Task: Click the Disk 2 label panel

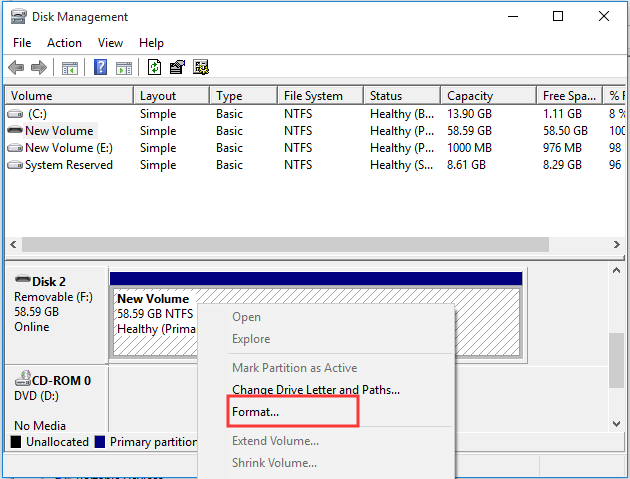Action: coord(56,315)
